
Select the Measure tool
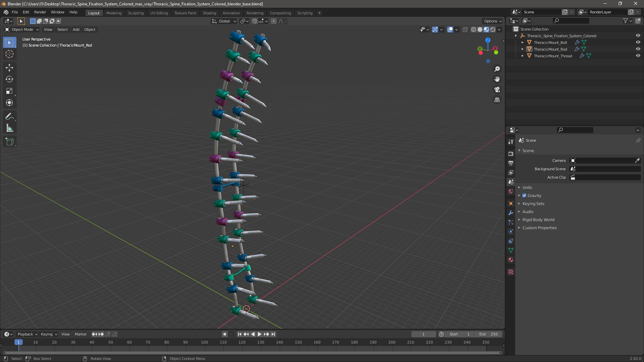[9, 128]
